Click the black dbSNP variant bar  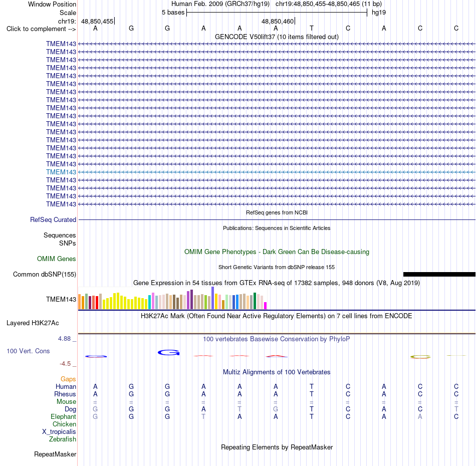tap(439, 275)
